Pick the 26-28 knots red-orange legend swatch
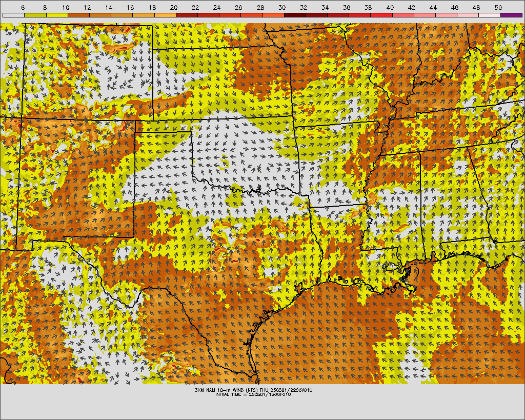The image size is (525, 420). [x=252, y=15]
